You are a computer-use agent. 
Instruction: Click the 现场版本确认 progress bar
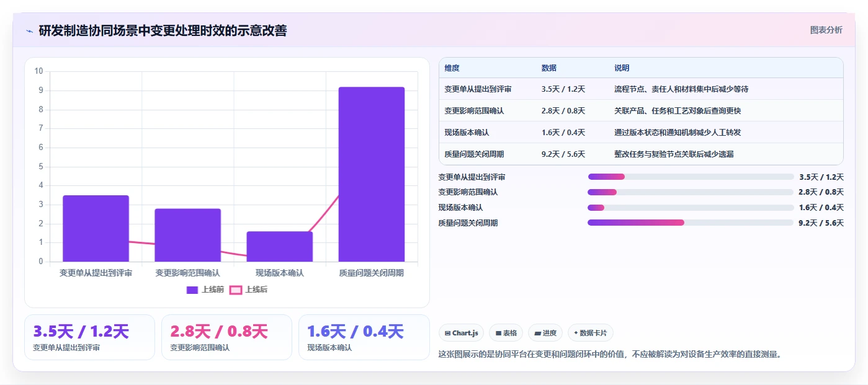click(691, 208)
